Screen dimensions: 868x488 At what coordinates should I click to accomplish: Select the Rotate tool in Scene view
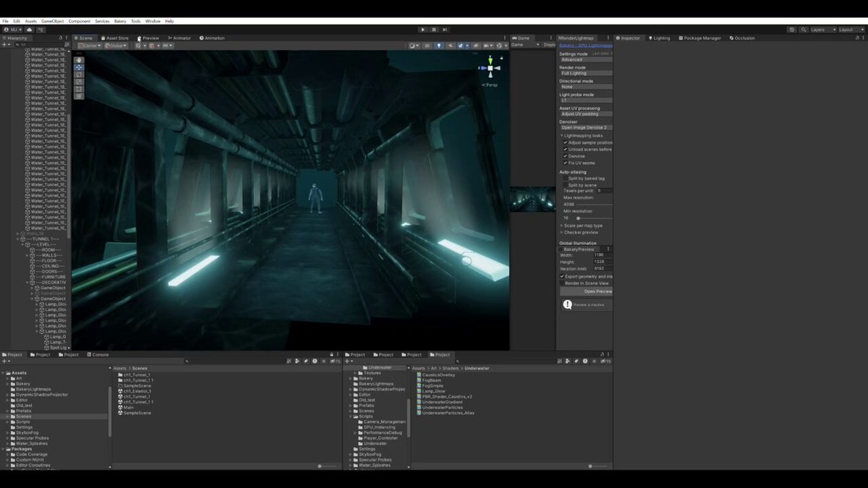79,74
